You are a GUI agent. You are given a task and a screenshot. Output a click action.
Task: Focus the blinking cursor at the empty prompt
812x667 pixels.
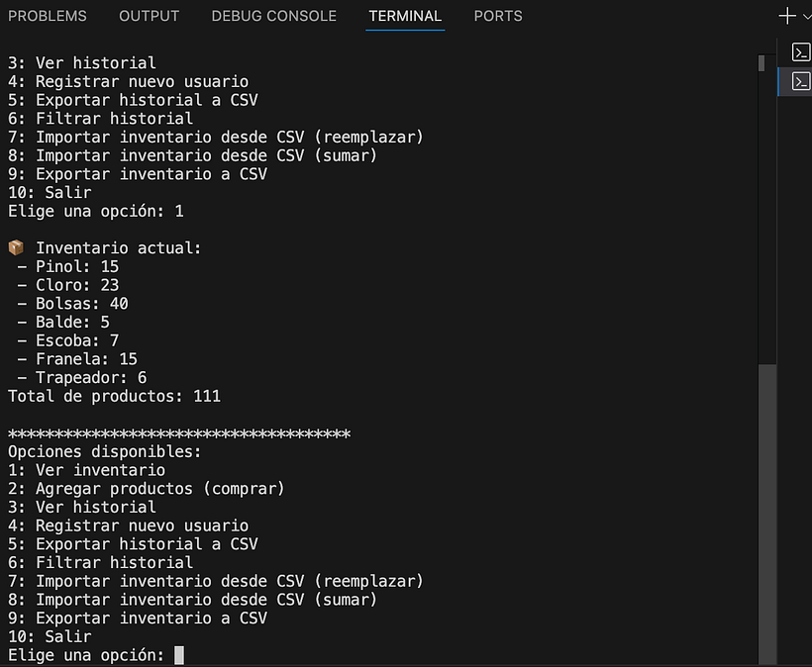178,655
